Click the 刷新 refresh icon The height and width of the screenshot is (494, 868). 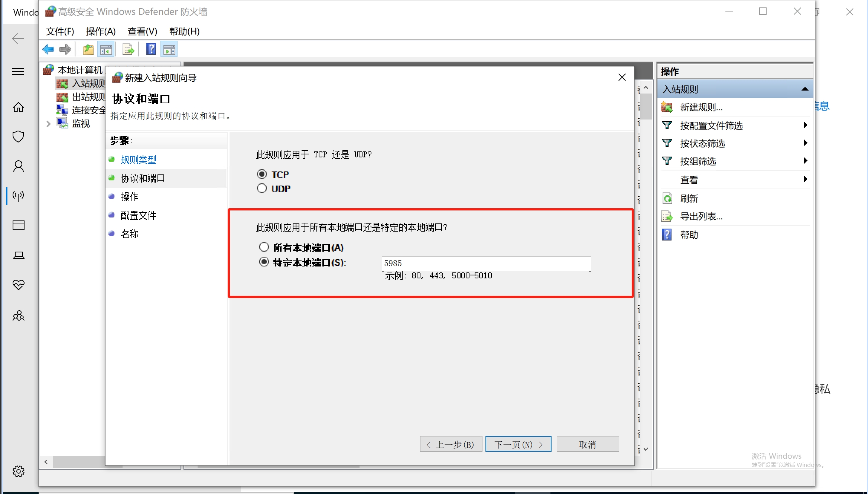click(667, 199)
